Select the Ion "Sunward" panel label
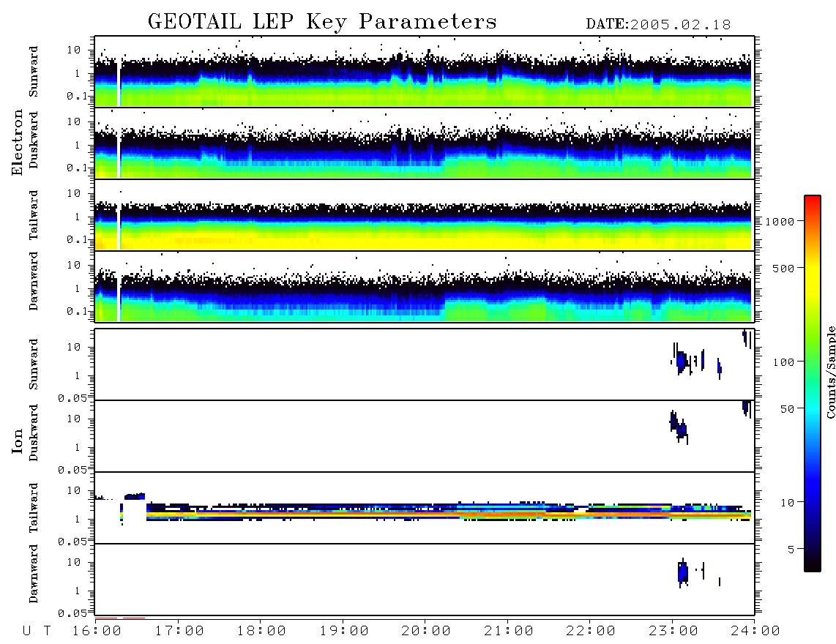The image size is (836, 644). [34, 364]
